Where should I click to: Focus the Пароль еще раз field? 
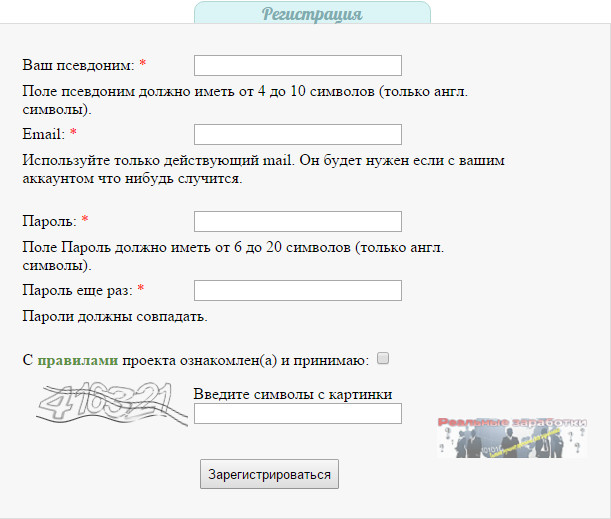point(297,290)
